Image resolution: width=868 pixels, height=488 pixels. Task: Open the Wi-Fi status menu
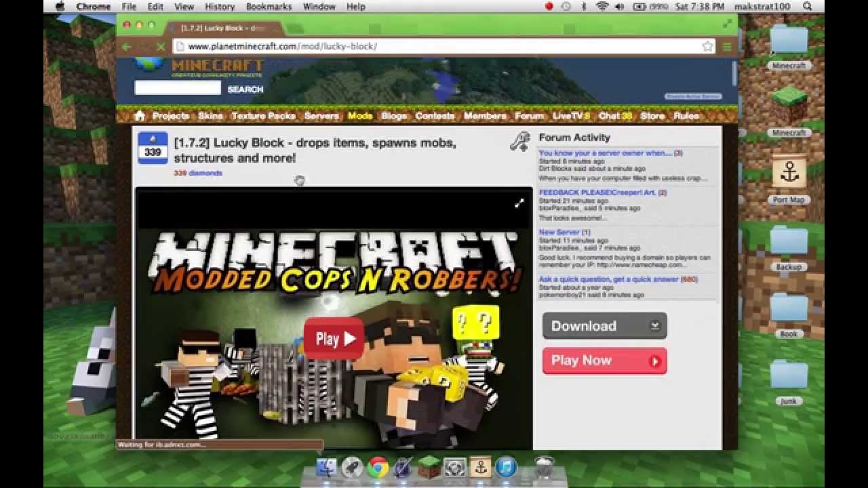coord(602,6)
